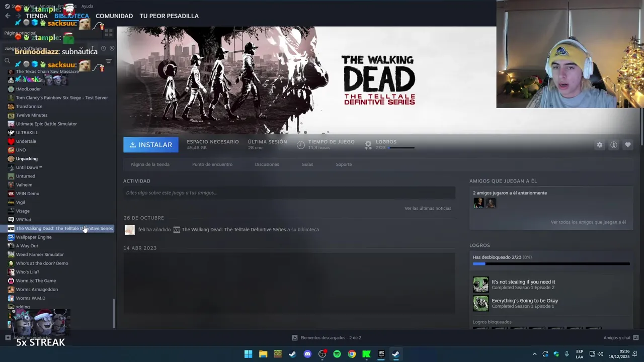Go back with the left arrow
Screen dimensions: 644x362
point(8,16)
